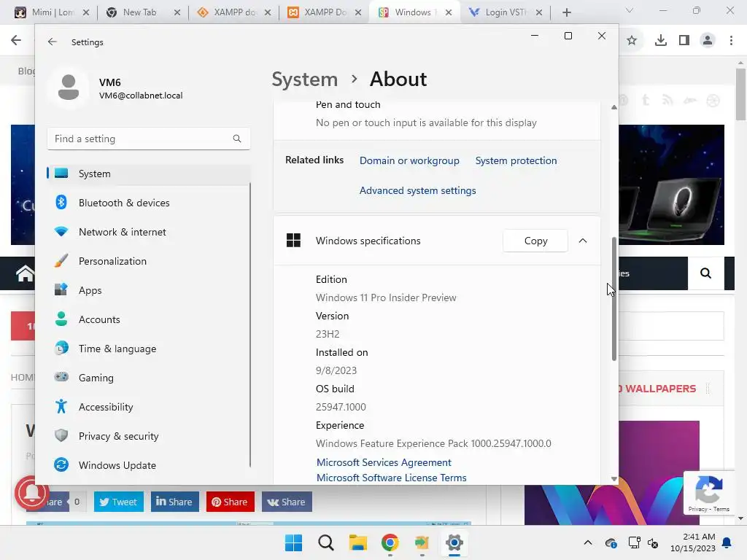Open Advanced system settings link

[417, 190]
